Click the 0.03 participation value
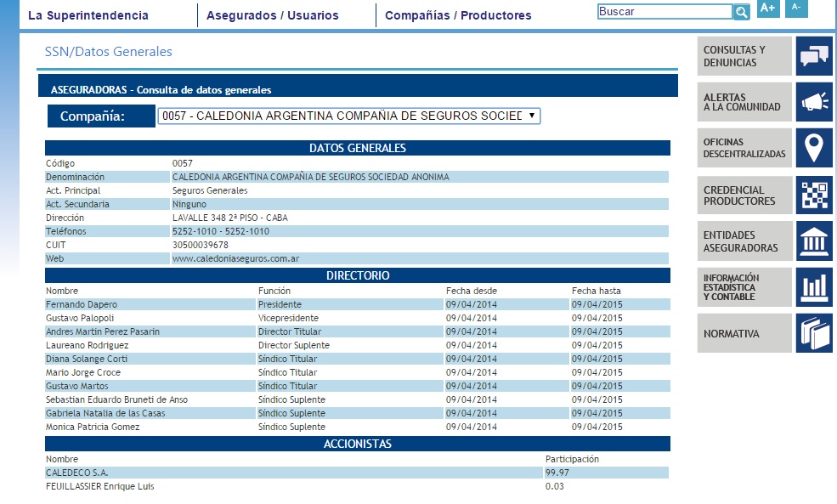Viewport: 837px width, 504px height. (x=555, y=486)
